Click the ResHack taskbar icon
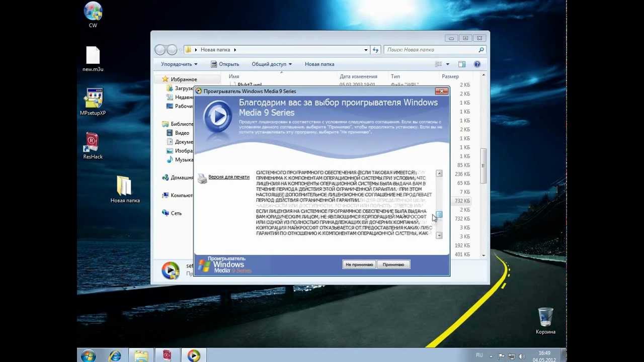 tap(168, 355)
